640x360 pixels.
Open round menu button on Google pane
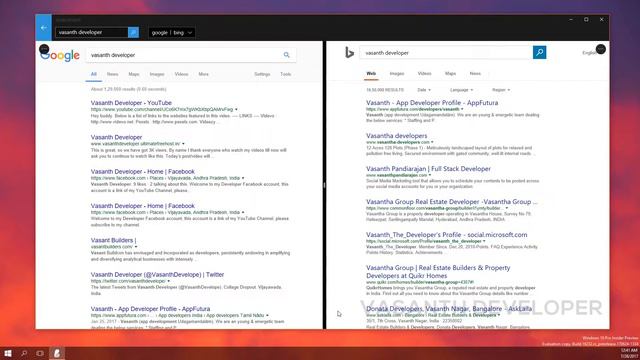[44, 49]
